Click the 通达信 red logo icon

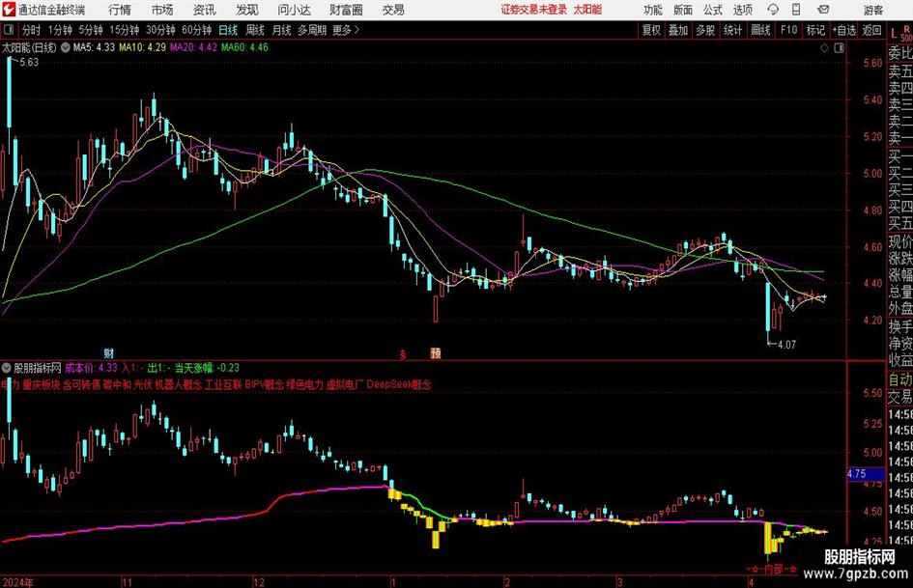[x=8, y=10]
